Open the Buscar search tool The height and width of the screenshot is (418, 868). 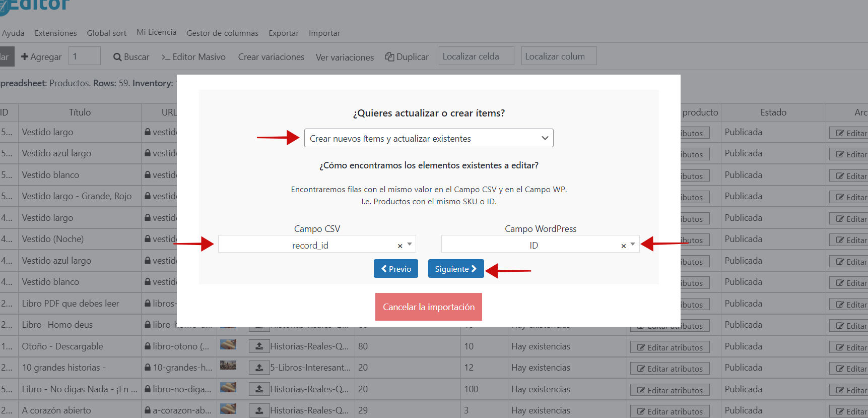click(131, 57)
